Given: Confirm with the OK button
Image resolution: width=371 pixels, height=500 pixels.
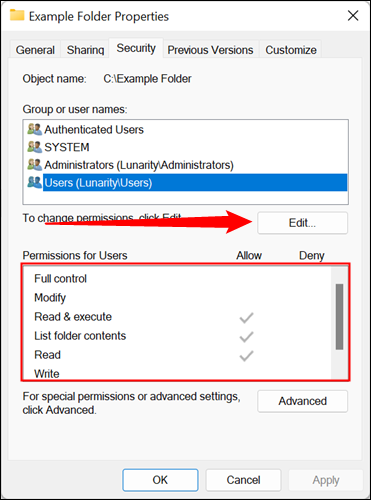Looking at the screenshot, I should point(160,480).
